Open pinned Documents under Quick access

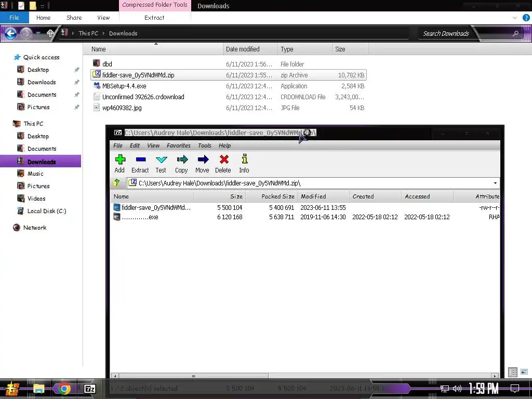[42, 95]
